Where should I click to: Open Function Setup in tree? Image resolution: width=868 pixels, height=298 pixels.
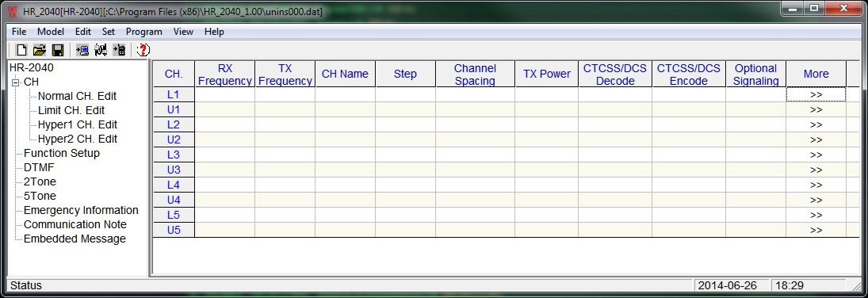coord(62,153)
